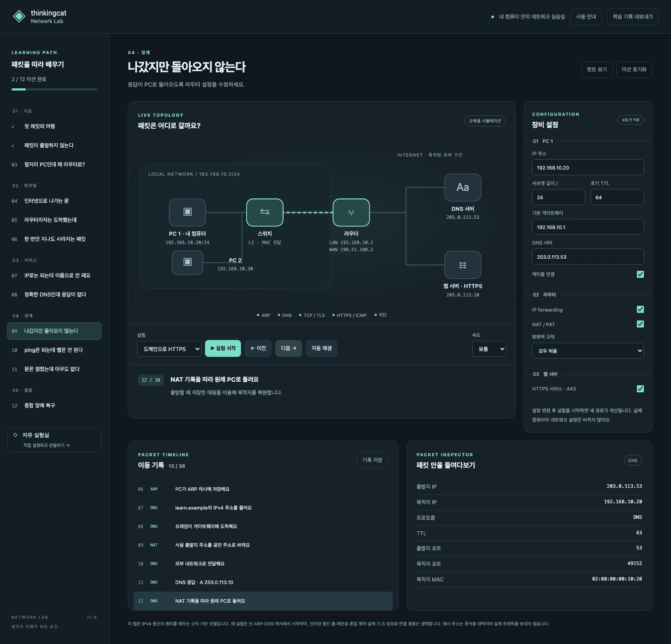
Task: Go to mission 07 IP로는 되는데 이름으로 안 돼요
Action: 54,276
